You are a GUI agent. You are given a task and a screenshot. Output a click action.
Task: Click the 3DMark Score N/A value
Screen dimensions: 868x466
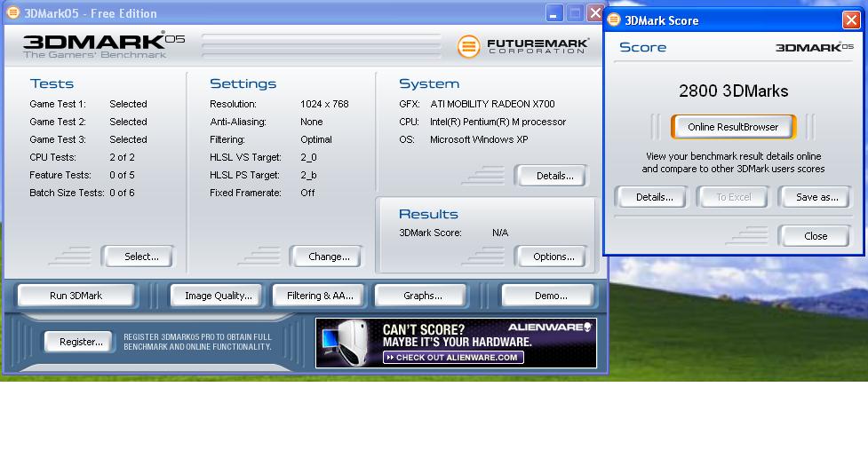click(500, 233)
